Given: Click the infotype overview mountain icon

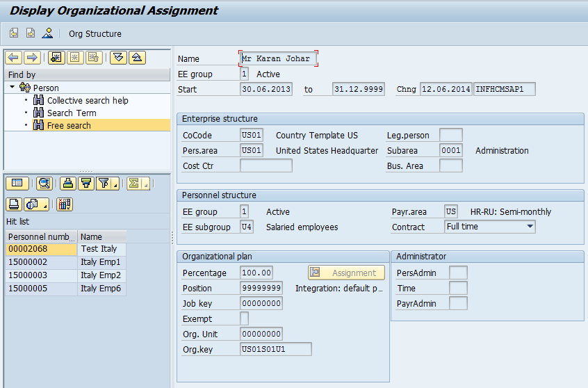Looking at the screenshot, I should (47, 33).
